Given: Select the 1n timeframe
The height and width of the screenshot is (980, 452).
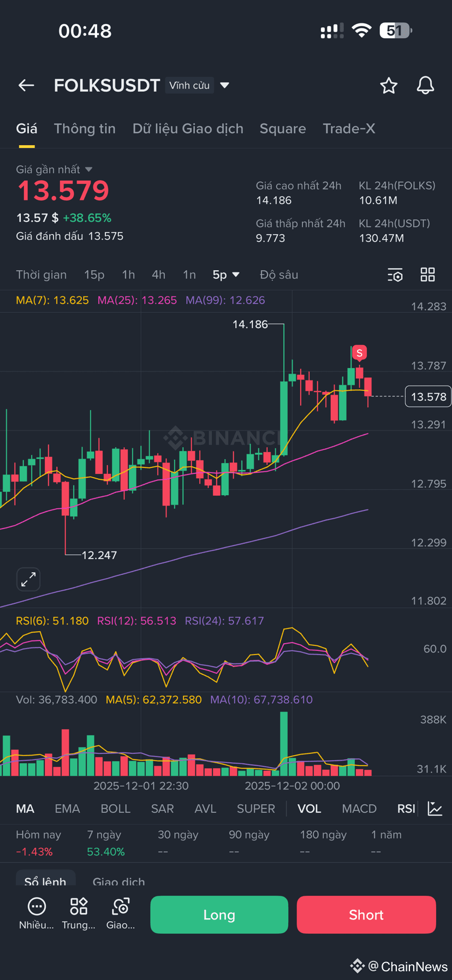Looking at the screenshot, I should point(189,275).
